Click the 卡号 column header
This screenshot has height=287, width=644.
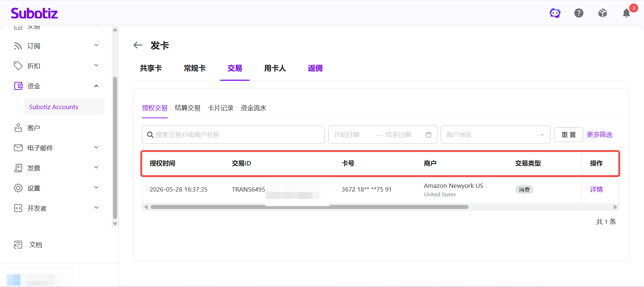point(348,163)
